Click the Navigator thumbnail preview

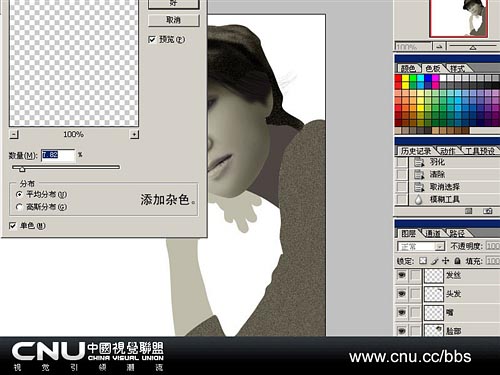click(x=459, y=18)
